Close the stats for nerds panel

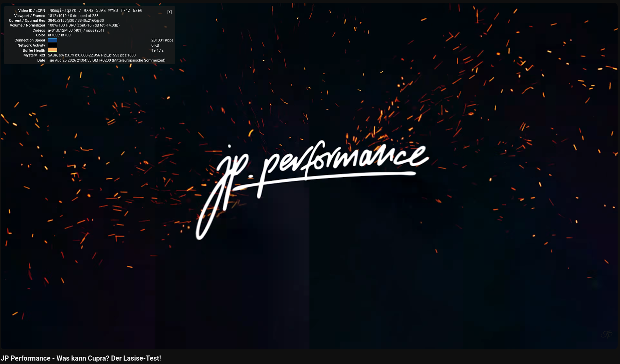pyautogui.click(x=170, y=12)
